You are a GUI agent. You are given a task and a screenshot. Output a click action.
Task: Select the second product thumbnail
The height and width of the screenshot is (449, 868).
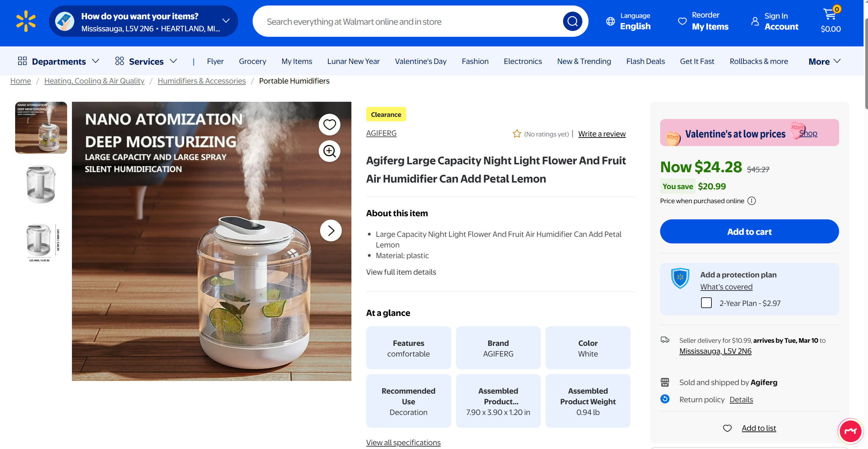pos(41,184)
